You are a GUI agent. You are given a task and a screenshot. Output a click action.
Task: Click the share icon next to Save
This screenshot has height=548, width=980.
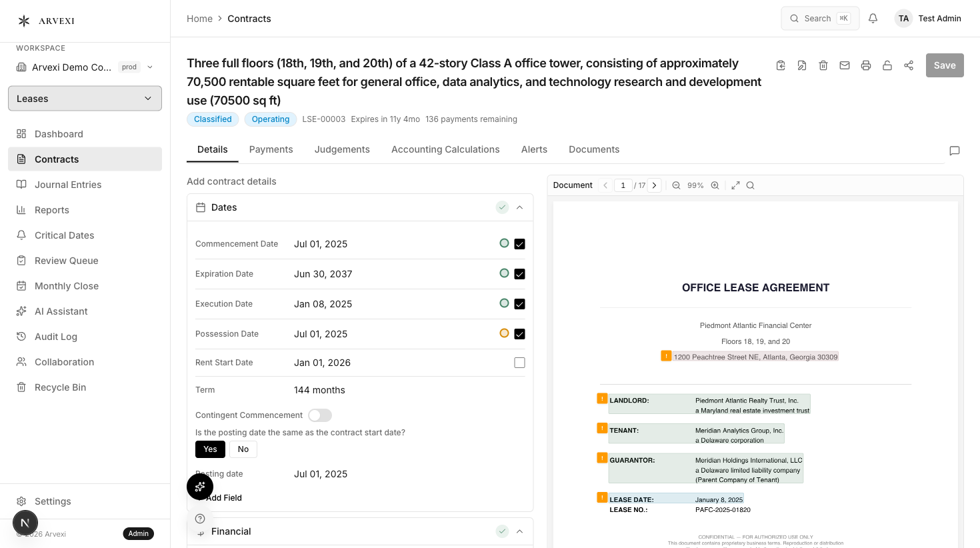click(909, 65)
